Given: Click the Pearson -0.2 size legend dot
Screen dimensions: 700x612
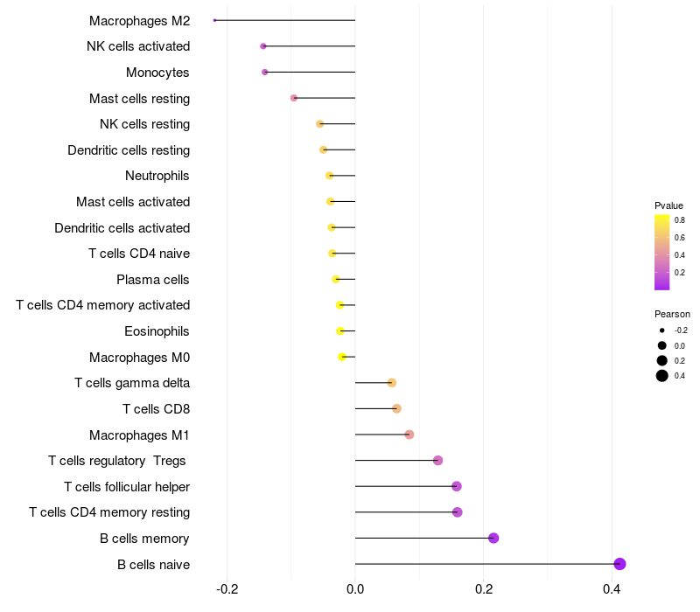Looking at the screenshot, I should (662, 330).
